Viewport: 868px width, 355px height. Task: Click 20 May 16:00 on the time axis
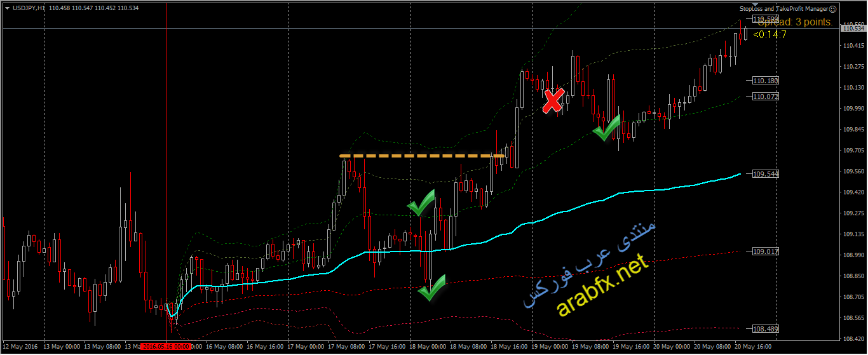coord(753,347)
